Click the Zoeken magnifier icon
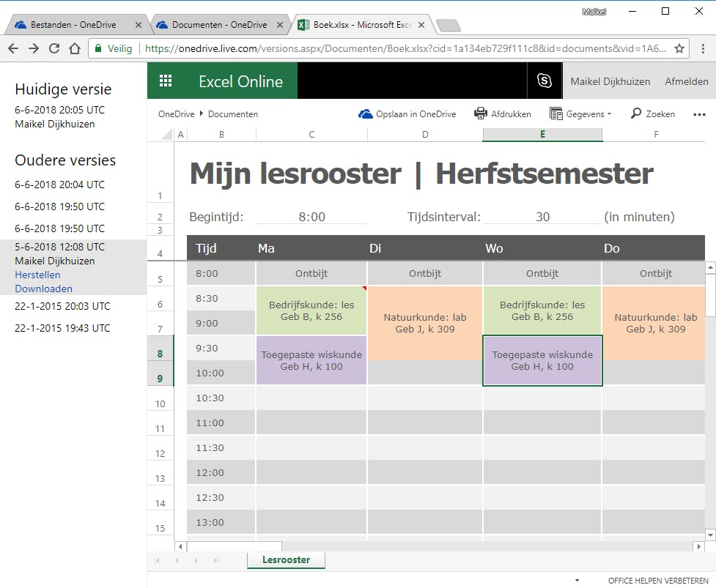716x588 pixels. (x=635, y=113)
